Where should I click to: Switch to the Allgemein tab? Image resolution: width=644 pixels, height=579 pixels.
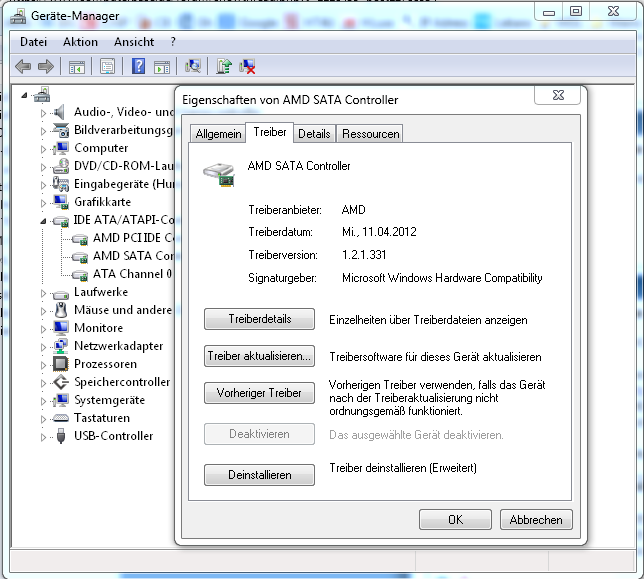(x=218, y=134)
